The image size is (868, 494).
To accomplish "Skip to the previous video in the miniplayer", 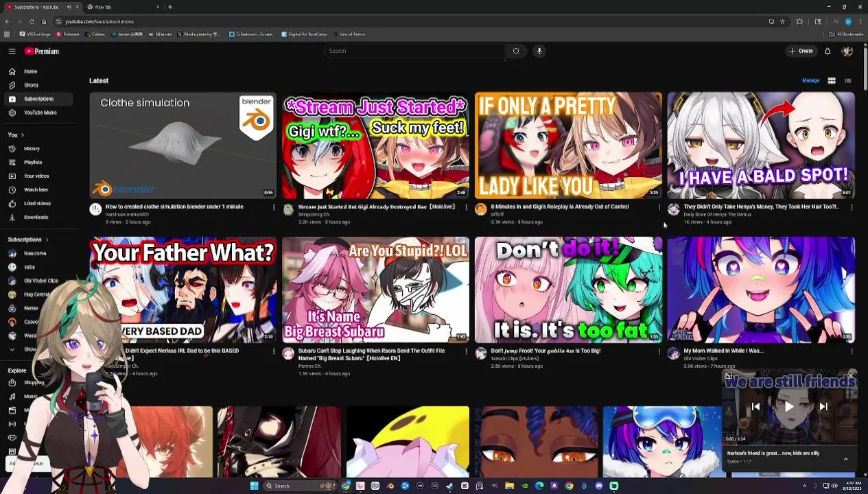I will click(755, 406).
